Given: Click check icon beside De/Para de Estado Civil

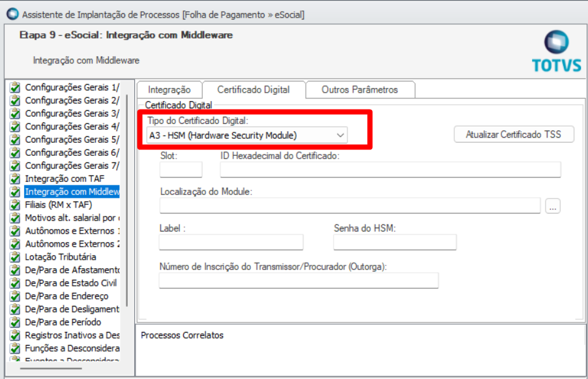Looking at the screenshot, I should [x=15, y=283].
